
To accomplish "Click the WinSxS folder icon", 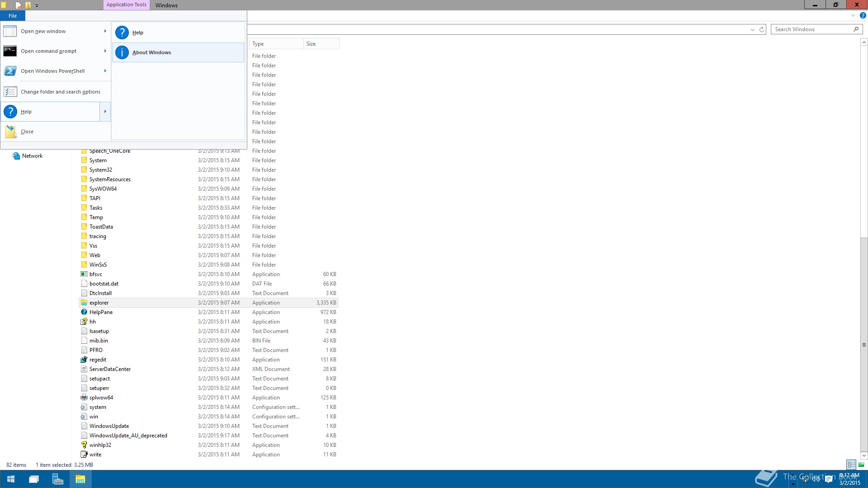I will tap(84, 264).
